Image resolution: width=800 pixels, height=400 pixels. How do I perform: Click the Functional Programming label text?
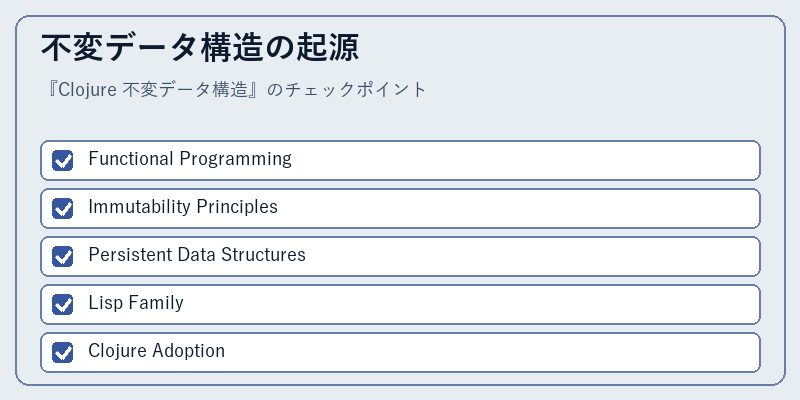coord(190,159)
